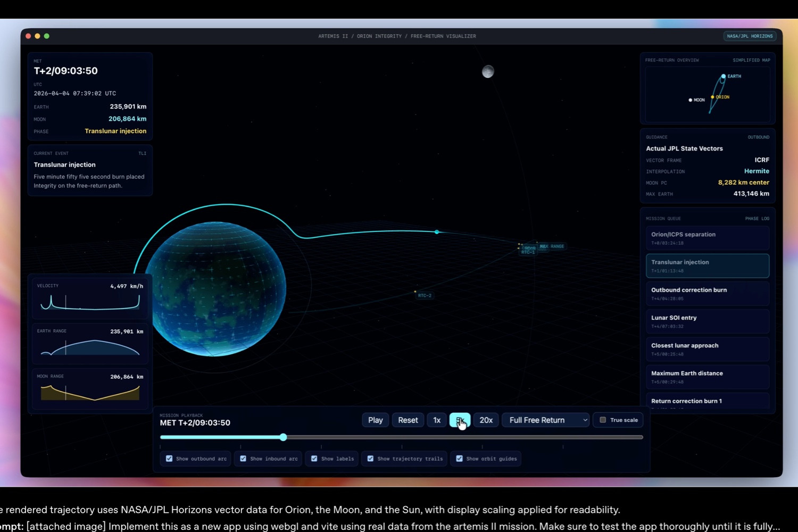Select the Orion marker on the trajectory
This screenshot has width=798, height=532.
(x=436, y=232)
